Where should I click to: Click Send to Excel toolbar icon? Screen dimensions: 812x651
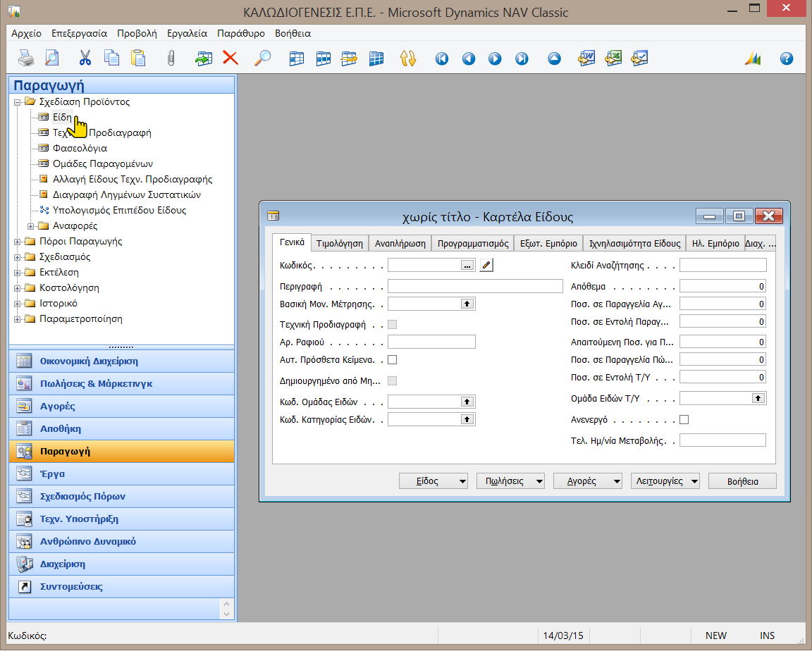(613, 58)
